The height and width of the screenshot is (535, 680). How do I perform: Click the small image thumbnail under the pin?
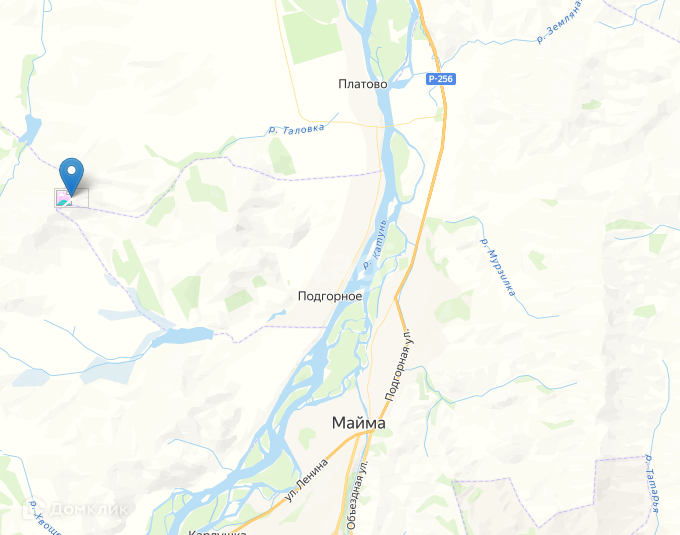click(64, 198)
